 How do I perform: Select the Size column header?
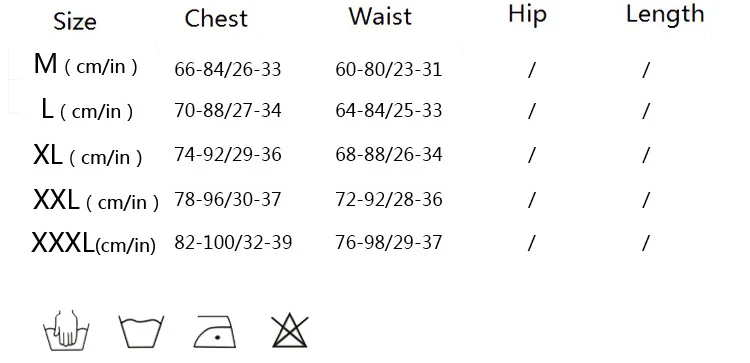tap(75, 22)
